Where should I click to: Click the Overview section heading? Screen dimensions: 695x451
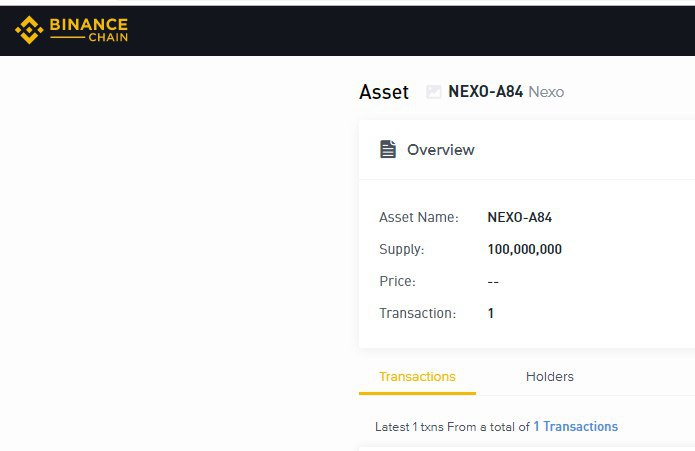coord(441,150)
